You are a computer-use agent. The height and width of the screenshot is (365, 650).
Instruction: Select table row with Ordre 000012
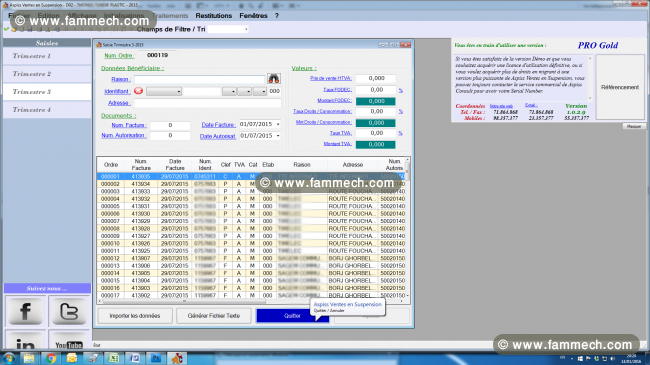point(251,258)
